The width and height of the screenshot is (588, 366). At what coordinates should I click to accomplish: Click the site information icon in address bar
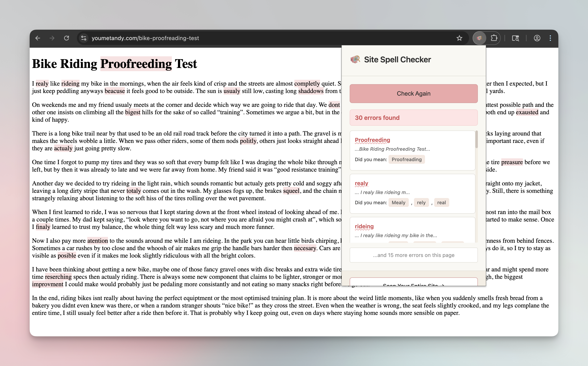click(84, 38)
